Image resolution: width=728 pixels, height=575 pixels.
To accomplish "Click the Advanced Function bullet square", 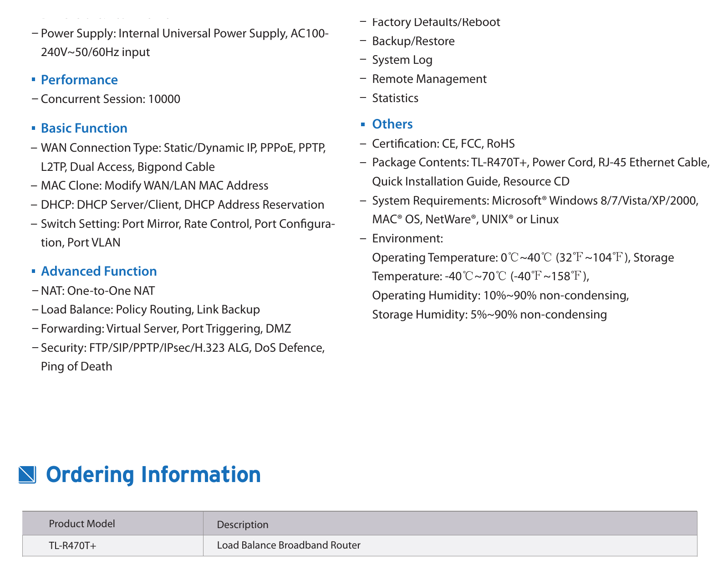I will coord(34,271).
